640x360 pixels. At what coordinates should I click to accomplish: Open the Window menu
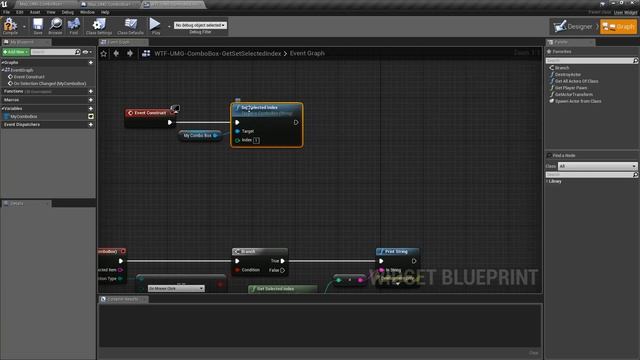pos(87,12)
